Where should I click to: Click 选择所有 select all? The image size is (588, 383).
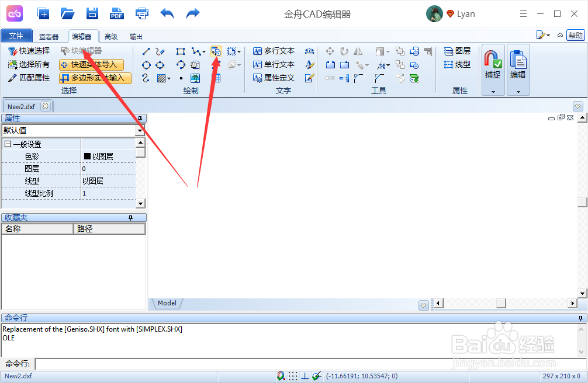click(x=29, y=64)
